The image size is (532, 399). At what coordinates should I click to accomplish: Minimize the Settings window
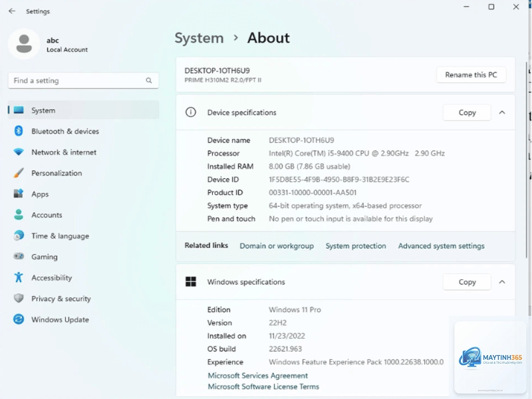click(467, 7)
